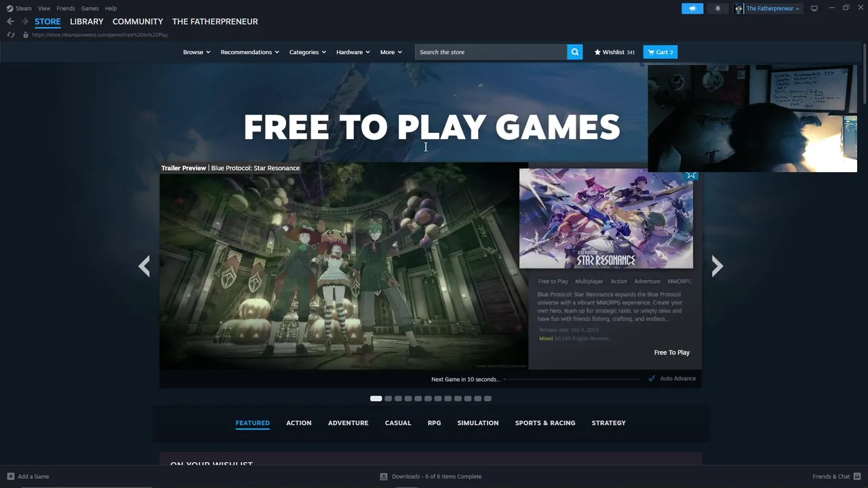Viewport: 868px width, 488px height.
Task: Show next game in carousel
Action: 717,266
